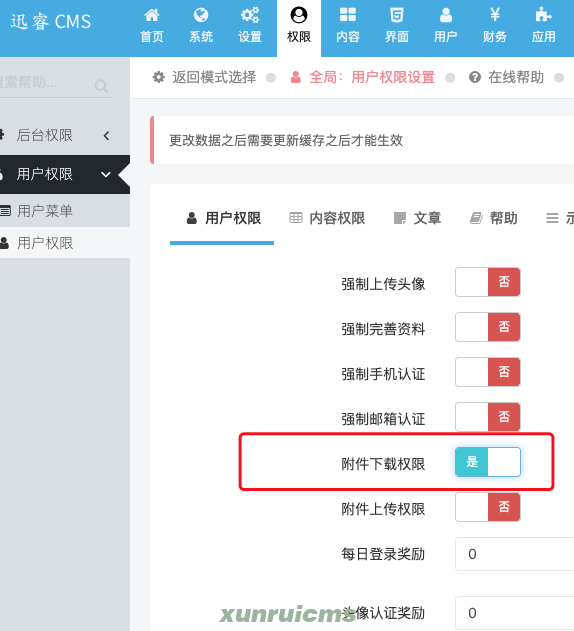This screenshot has height=631, width=574.
Task: Toggle the 强制手机认证 switch
Action: (487, 372)
